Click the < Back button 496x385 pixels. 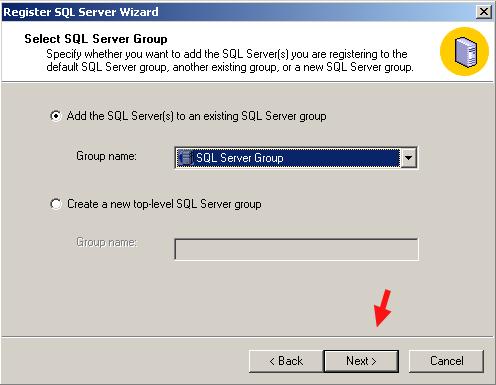coord(286,361)
